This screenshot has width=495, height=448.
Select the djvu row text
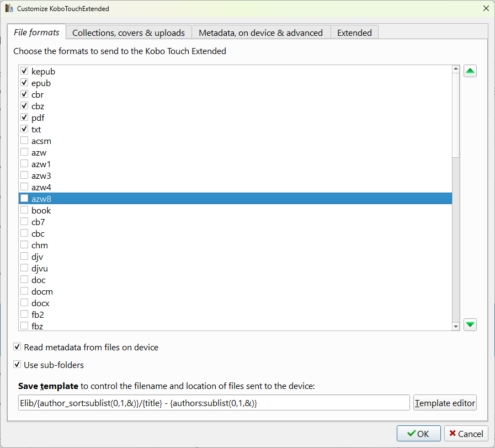(x=40, y=268)
